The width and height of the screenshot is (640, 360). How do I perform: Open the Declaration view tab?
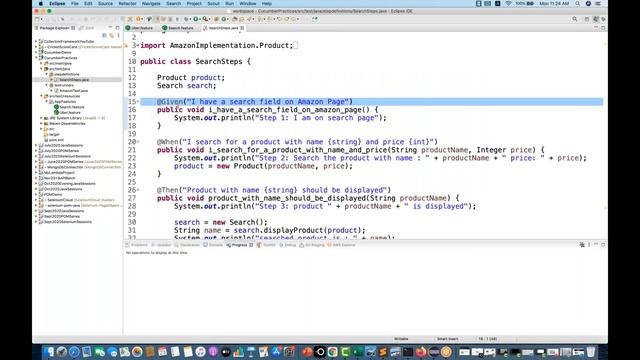click(x=187, y=245)
